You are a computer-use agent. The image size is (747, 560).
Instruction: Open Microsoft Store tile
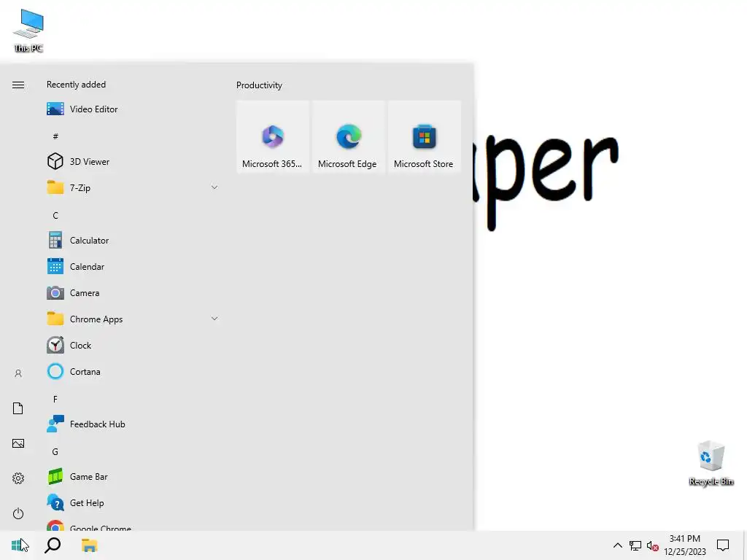(424, 136)
